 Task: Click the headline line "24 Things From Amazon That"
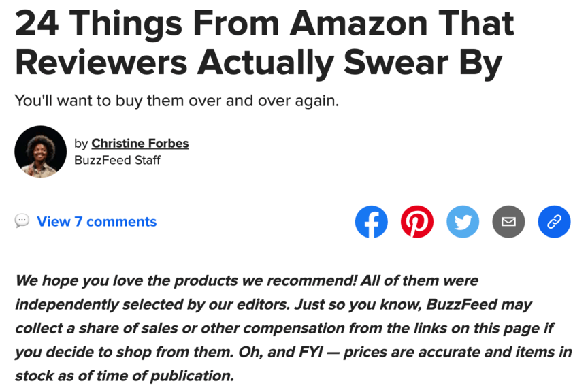tap(264, 24)
